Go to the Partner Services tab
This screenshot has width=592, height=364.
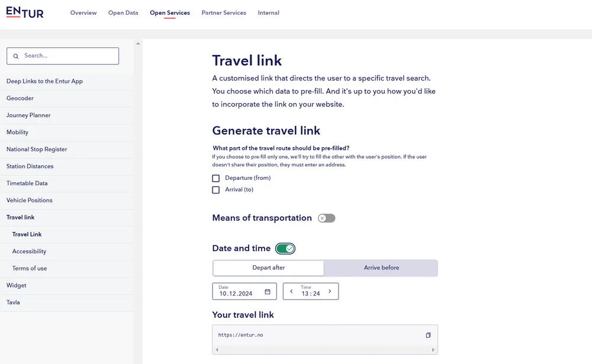point(224,13)
